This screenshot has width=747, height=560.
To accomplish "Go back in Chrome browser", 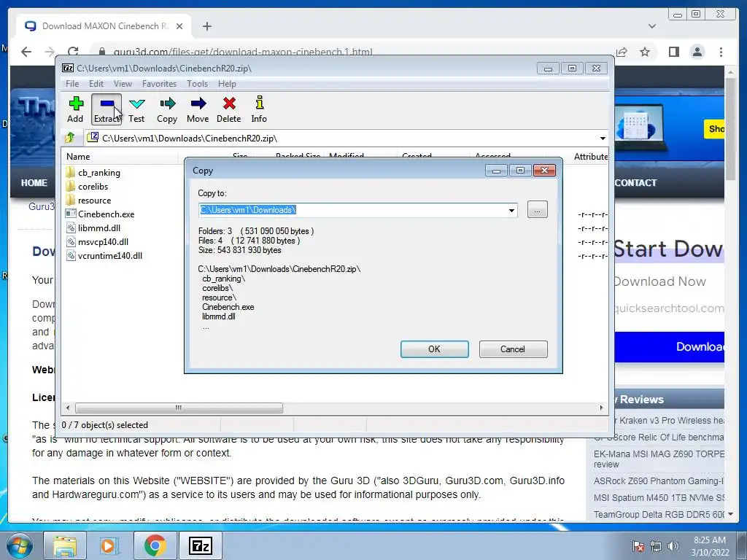I will coord(26,52).
